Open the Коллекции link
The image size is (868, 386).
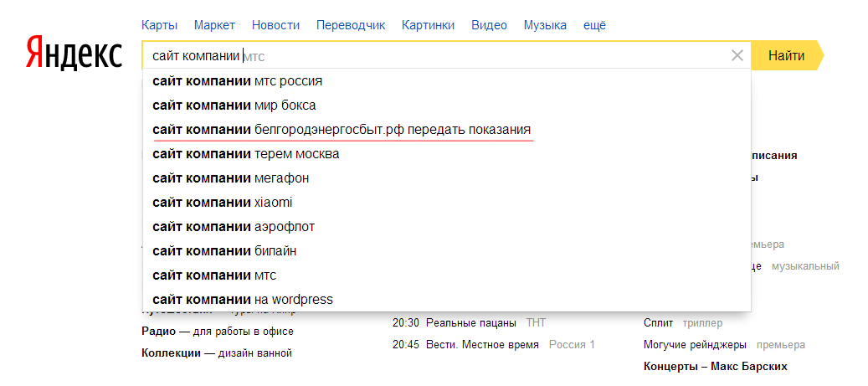click(171, 353)
